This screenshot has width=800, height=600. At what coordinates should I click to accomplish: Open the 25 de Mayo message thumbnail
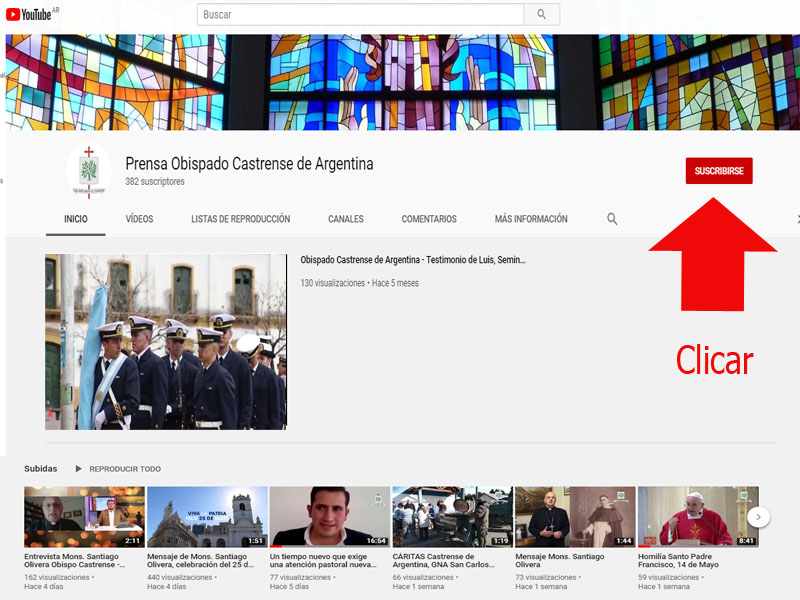pyautogui.click(x=207, y=517)
